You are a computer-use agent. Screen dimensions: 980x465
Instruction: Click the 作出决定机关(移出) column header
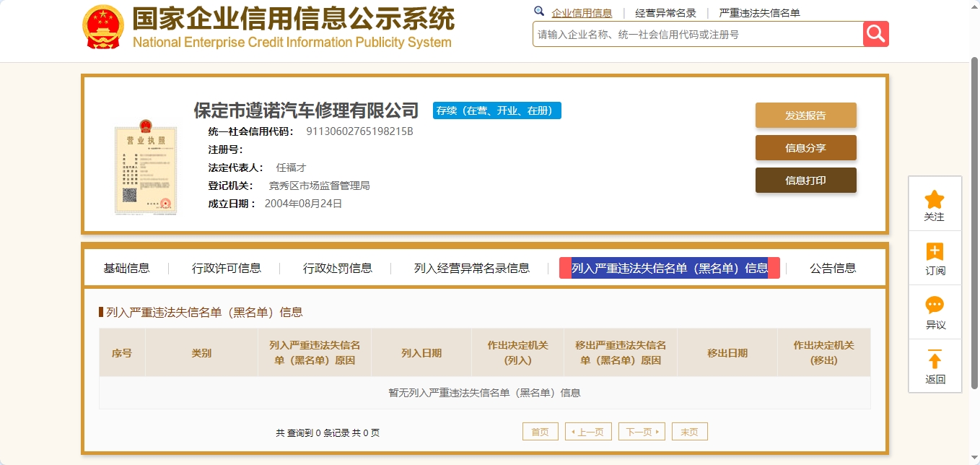pos(823,352)
